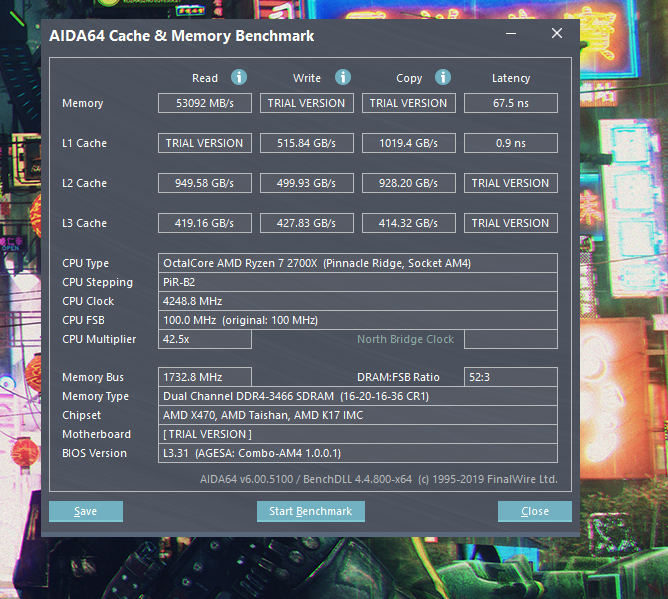Click the CPU Type field Ryzen 7 2700X
Viewport: 668px width, 599px height.
click(358, 263)
